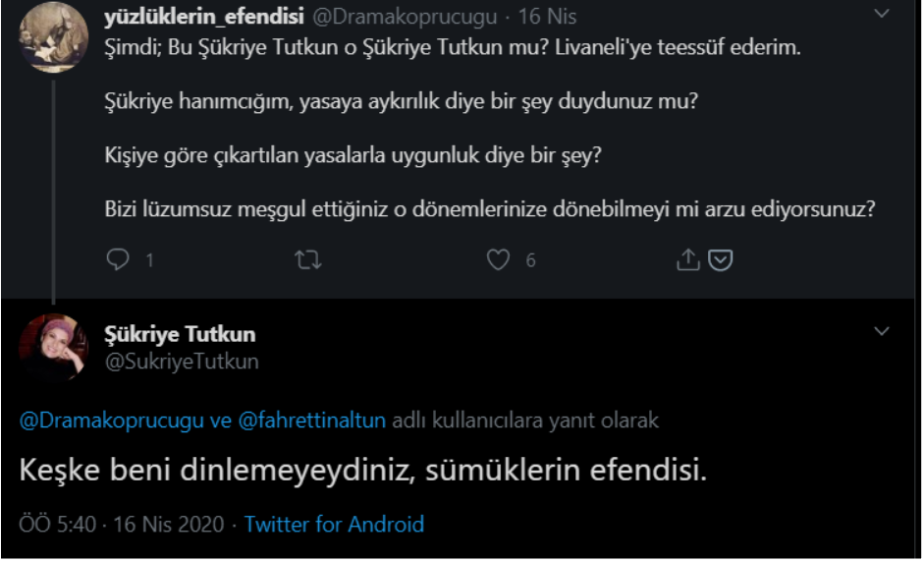Click the like count number 6
The image size is (924, 562).
530,260
